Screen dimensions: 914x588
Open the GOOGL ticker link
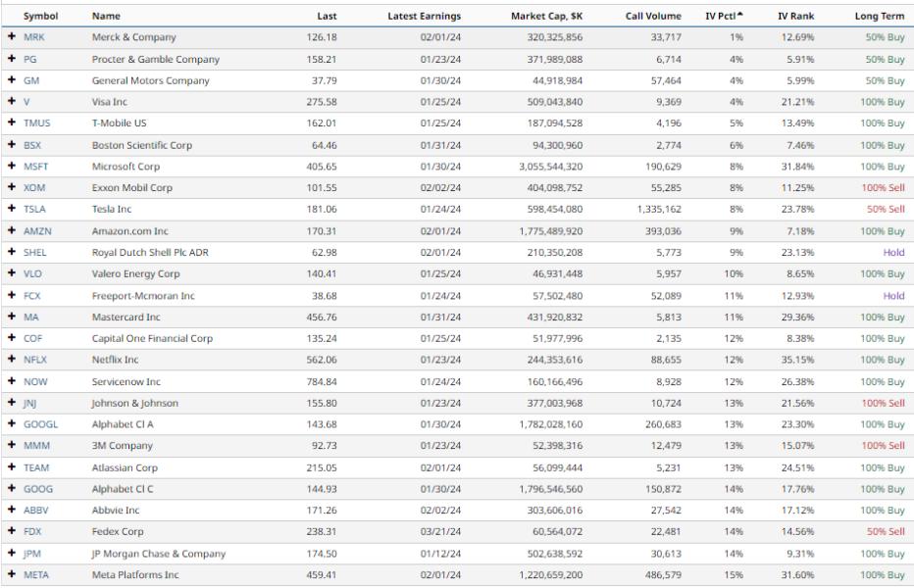[41, 424]
